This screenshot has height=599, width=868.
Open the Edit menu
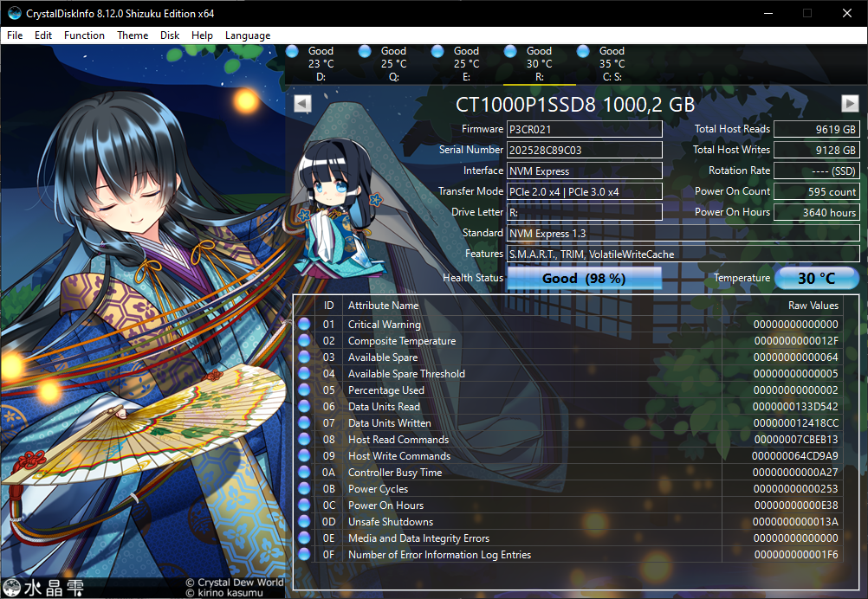pos(43,35)
